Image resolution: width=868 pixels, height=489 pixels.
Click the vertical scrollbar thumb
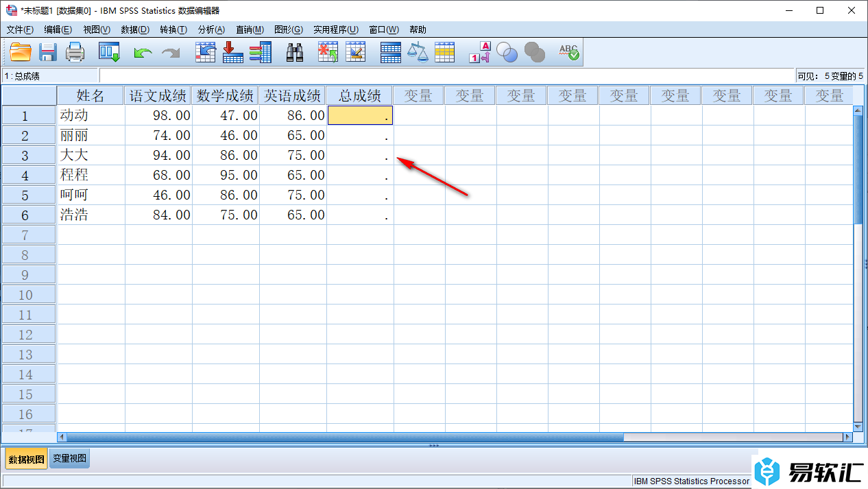858,169
